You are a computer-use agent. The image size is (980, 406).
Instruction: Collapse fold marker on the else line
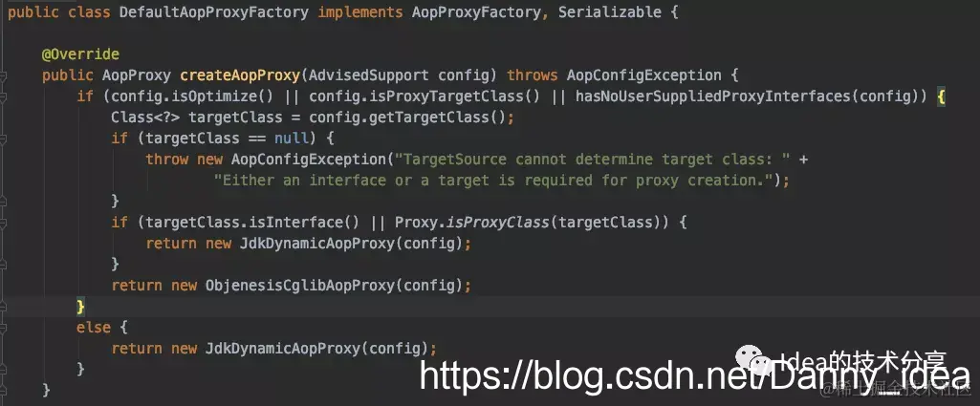coord(3,328)
